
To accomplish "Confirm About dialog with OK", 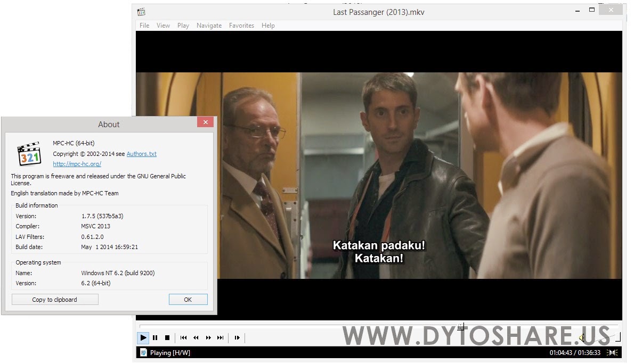I will tap(188, 300).
